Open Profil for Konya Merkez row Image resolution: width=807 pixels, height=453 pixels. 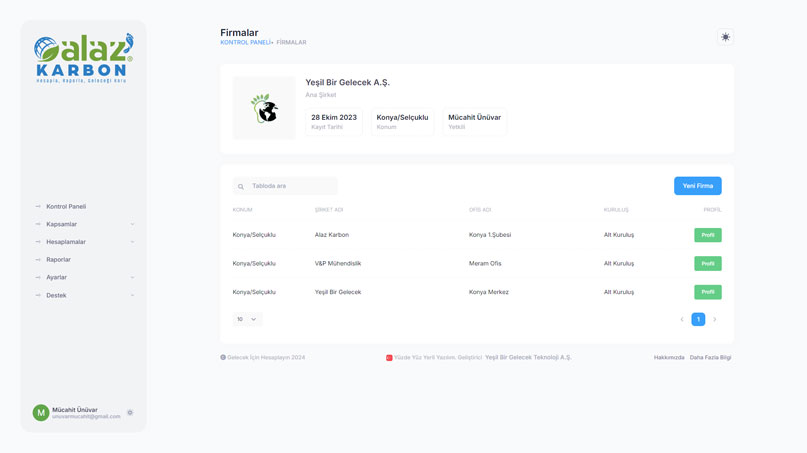tap(708, 292)
